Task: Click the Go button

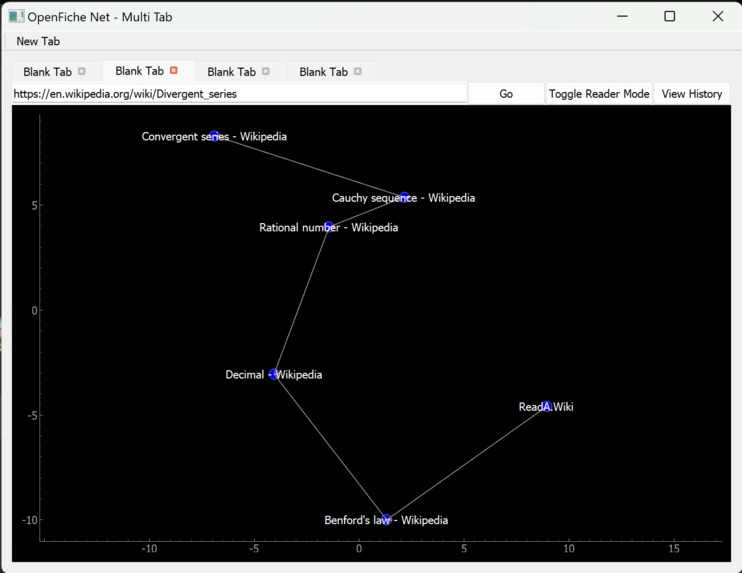Action: 506,94
